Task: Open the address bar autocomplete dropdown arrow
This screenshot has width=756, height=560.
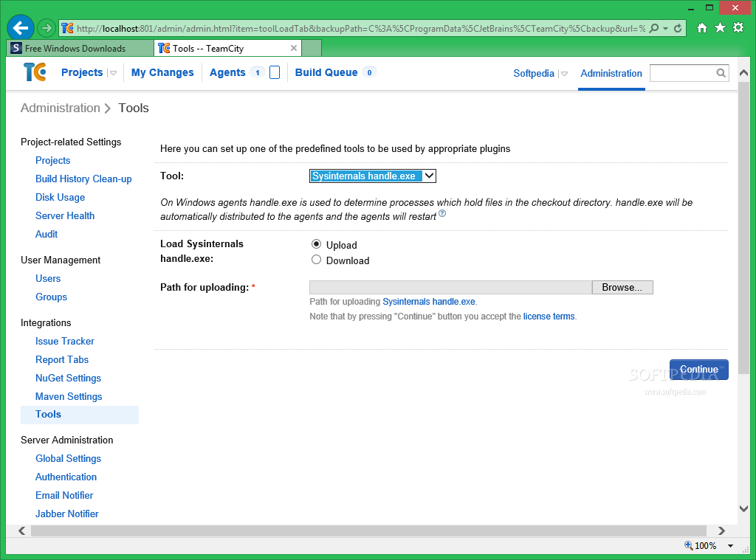Action: click(665, 29)
